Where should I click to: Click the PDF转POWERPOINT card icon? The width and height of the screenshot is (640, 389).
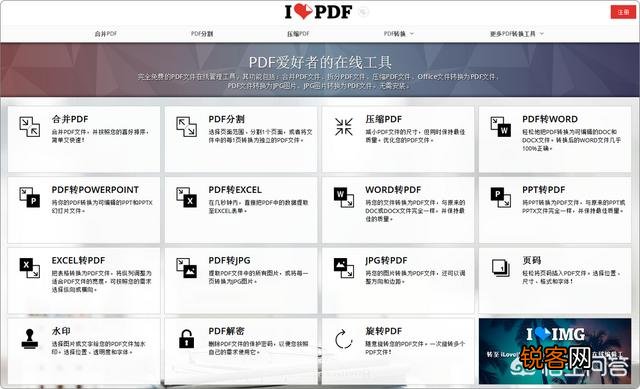pos(30,197)
